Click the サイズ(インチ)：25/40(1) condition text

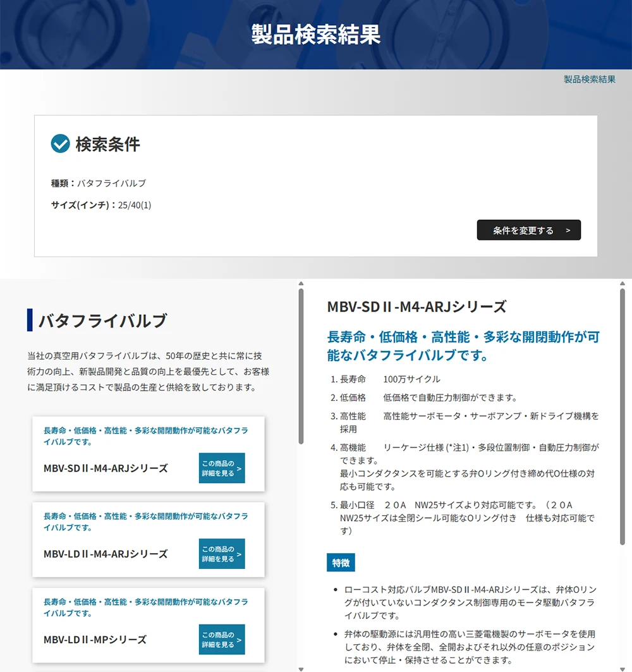pos(101,205)
